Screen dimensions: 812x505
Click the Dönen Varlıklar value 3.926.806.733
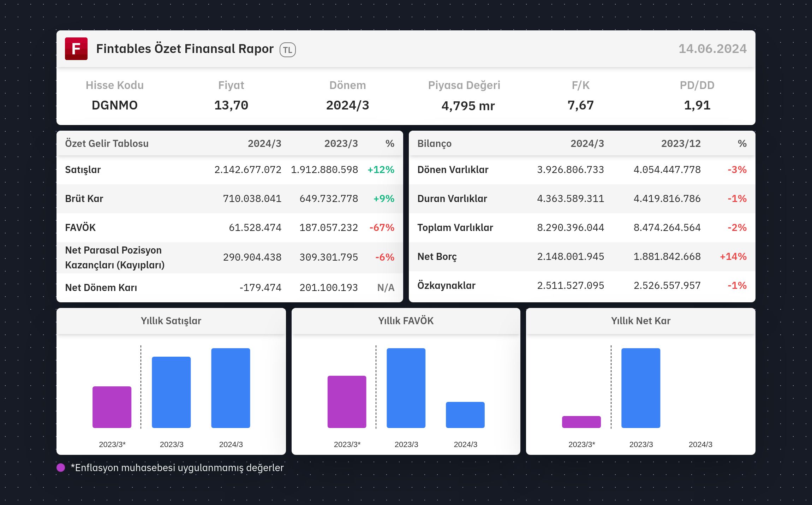571,170
